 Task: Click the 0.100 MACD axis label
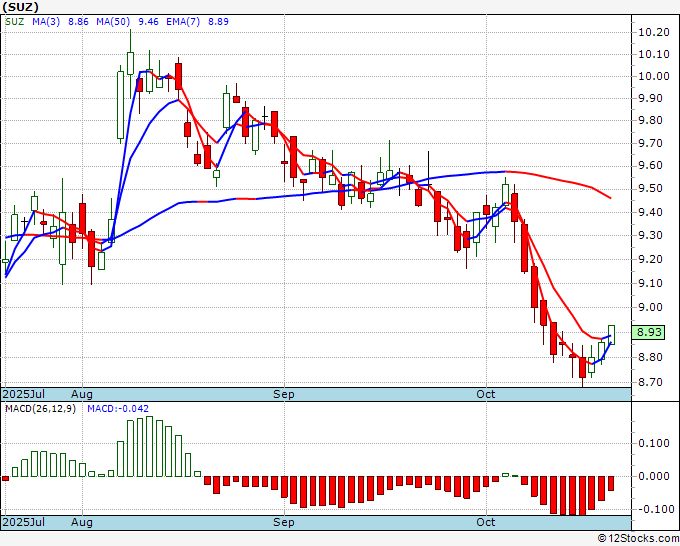coord(653,443)
